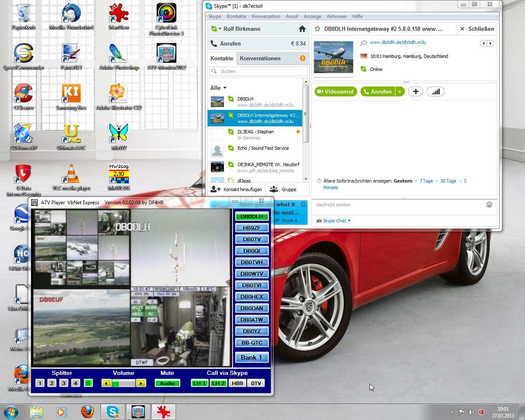Click the Suchen contact search field
The image size is (525, 420).
tap(258, 71)
